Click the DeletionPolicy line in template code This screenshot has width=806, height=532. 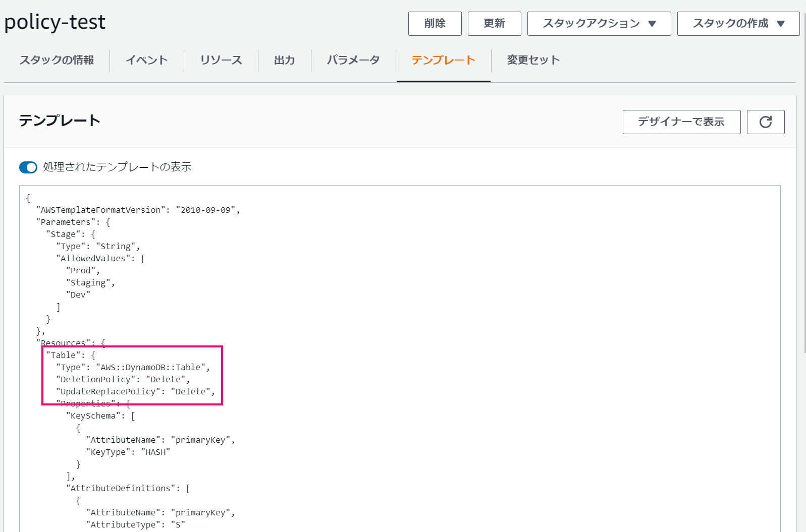(123, 379)
